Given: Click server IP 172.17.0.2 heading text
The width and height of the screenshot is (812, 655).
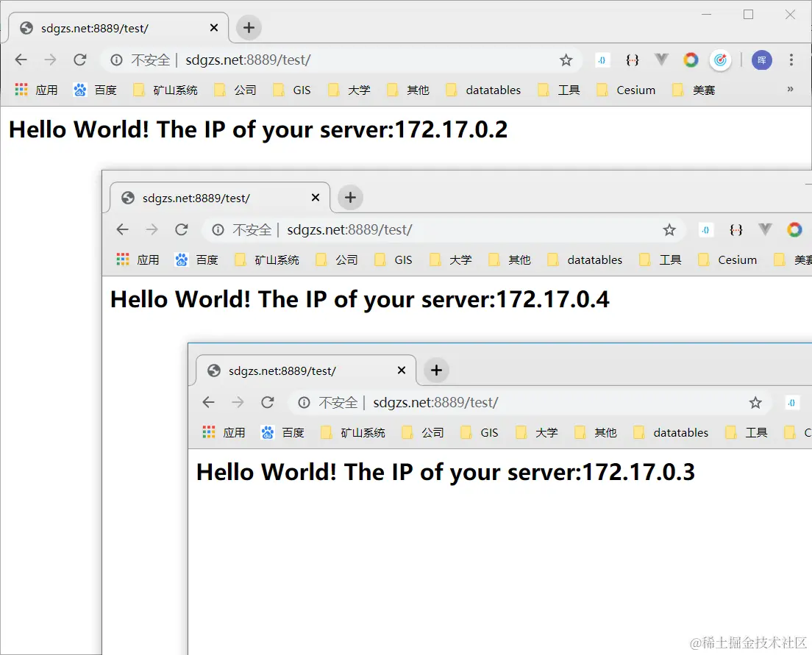Looking at the screenshot, I should click(451, 129).
